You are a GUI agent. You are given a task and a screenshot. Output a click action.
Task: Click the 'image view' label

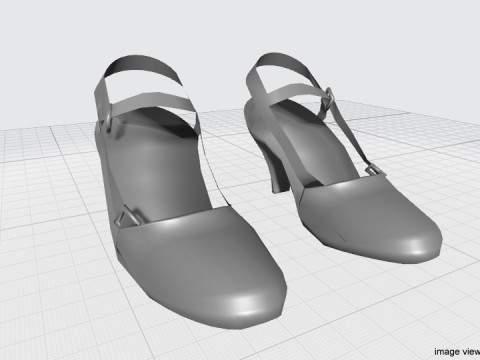click(457, 351)
